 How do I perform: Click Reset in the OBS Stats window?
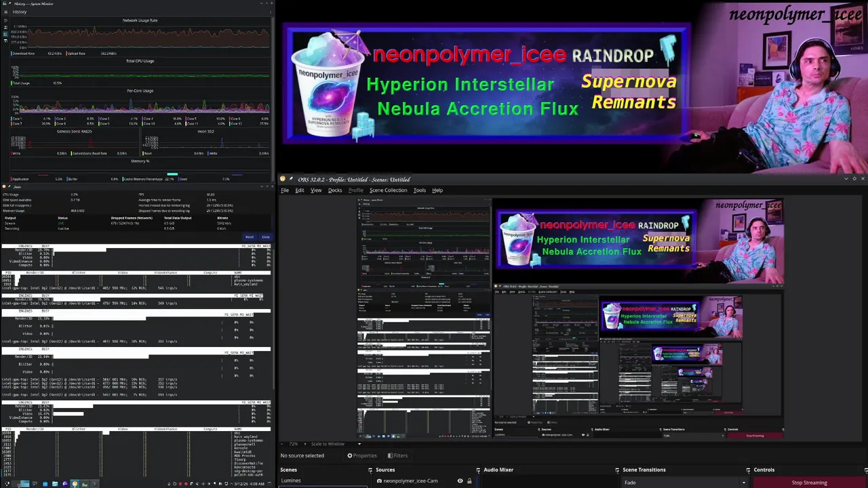[x=250, y=237]
